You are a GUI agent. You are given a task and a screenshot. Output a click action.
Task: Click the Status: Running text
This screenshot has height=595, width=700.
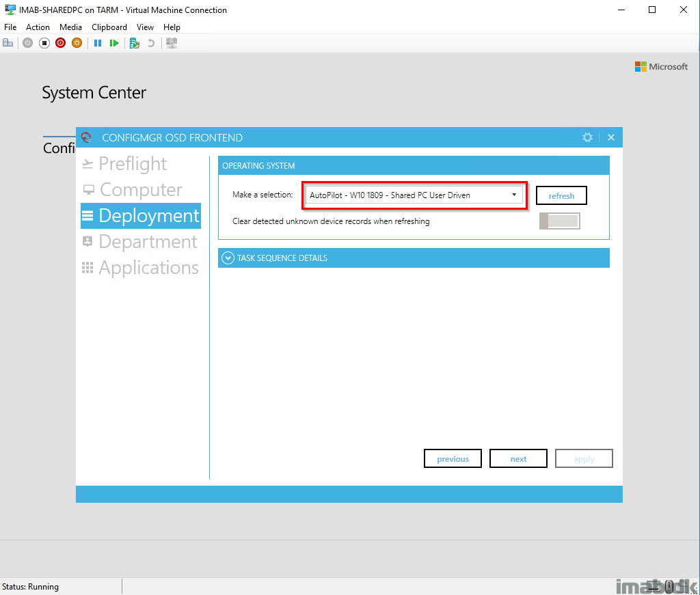pyautogui.click(x=30, y=587)
